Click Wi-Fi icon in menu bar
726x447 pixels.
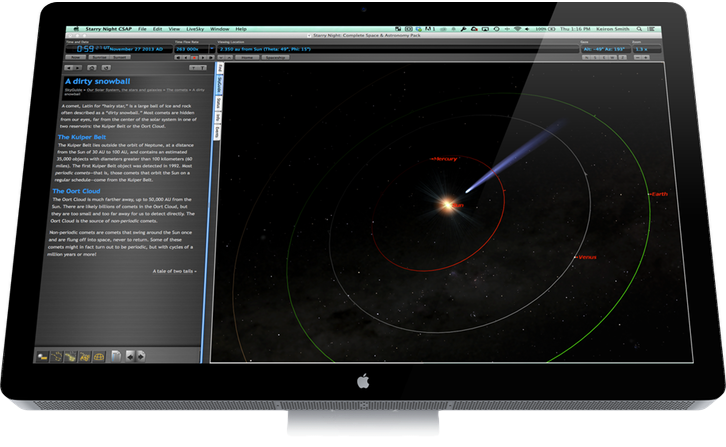(x=517, y=29)
